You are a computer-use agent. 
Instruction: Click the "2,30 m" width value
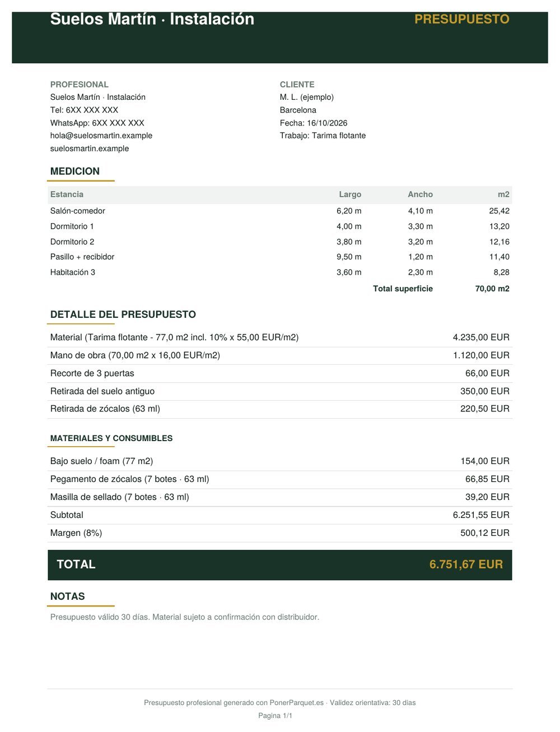pyautogui.click(x=421, y=272)
